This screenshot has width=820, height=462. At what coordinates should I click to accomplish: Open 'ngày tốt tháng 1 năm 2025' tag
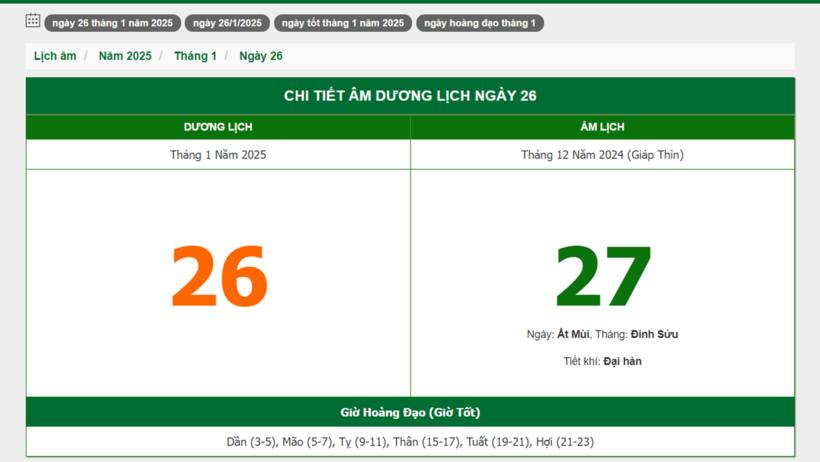pyautogui.click(x=342, y=23)
